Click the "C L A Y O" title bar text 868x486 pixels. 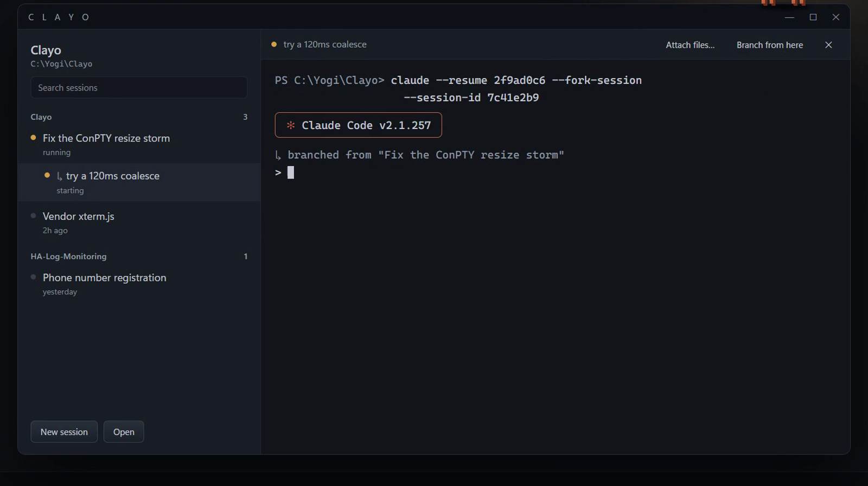pyautogui.click(x=59, y=17)
